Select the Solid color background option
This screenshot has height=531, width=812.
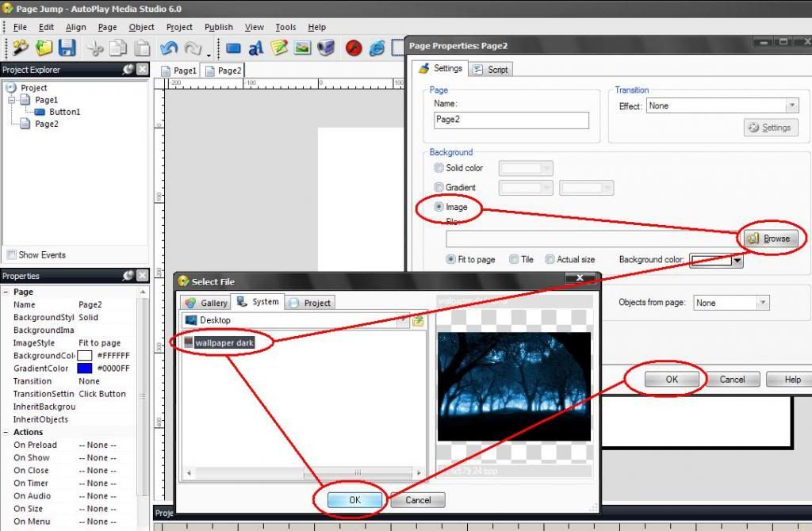tap(439, 168)
